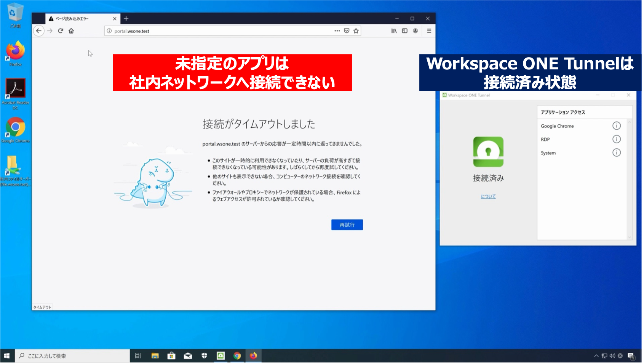644x363 pixels.
Task: Open network status tray icon
Action: (604, 356)
